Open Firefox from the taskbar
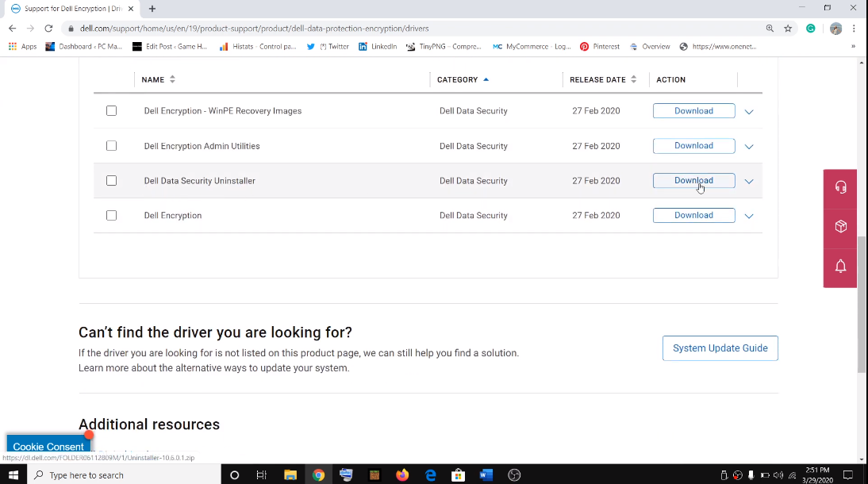Screen dimensions: 868x484 pos(402,475)
